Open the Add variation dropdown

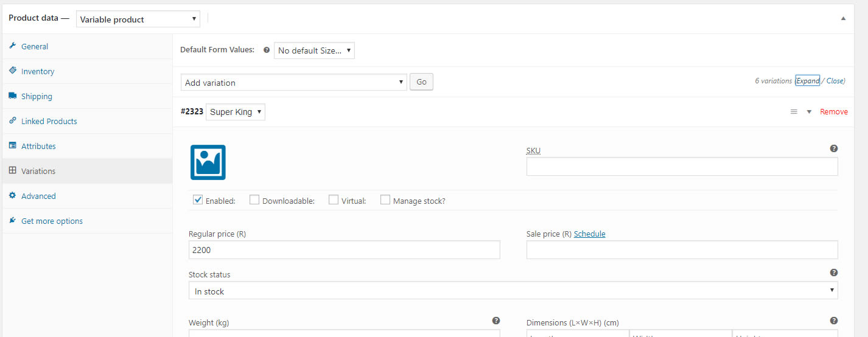[x=294, y=83]
